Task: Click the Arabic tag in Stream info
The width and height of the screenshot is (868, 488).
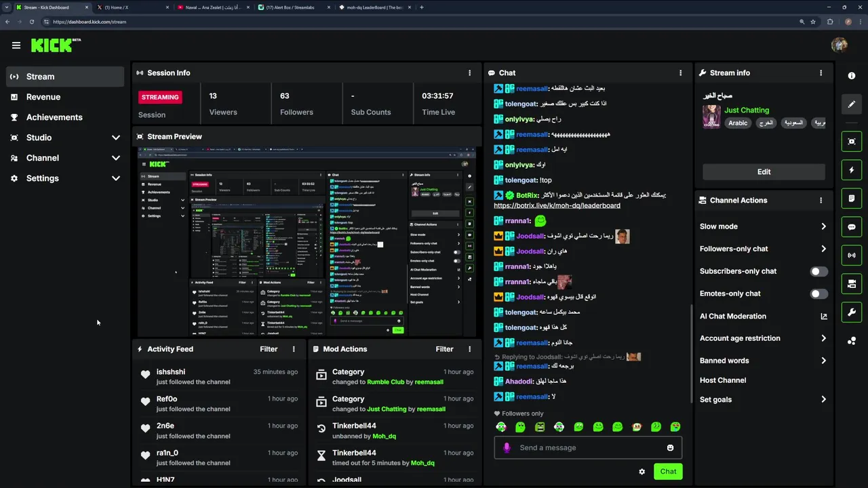Action: click(738, 123)
